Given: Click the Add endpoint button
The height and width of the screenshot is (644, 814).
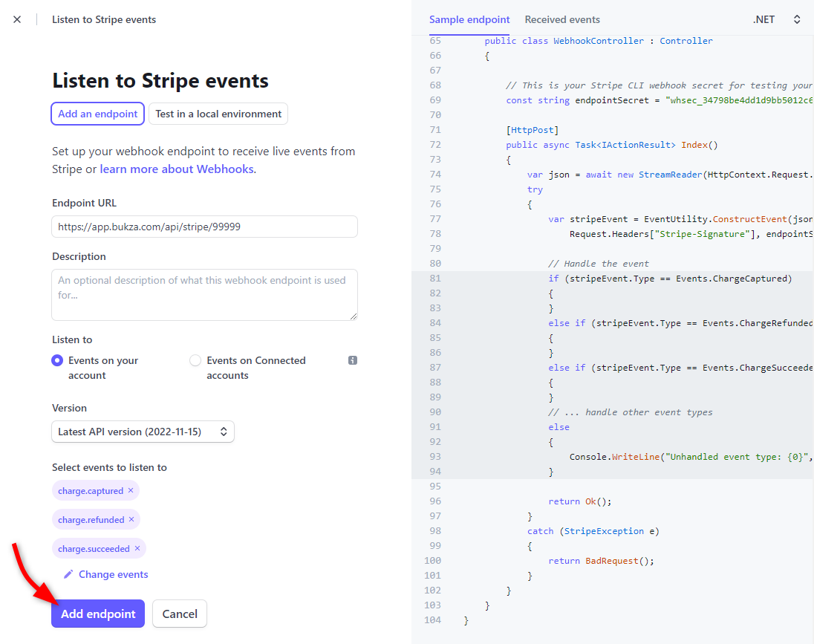Looking at the screenshot, I should pyautogui.click(x=98, y=614).
